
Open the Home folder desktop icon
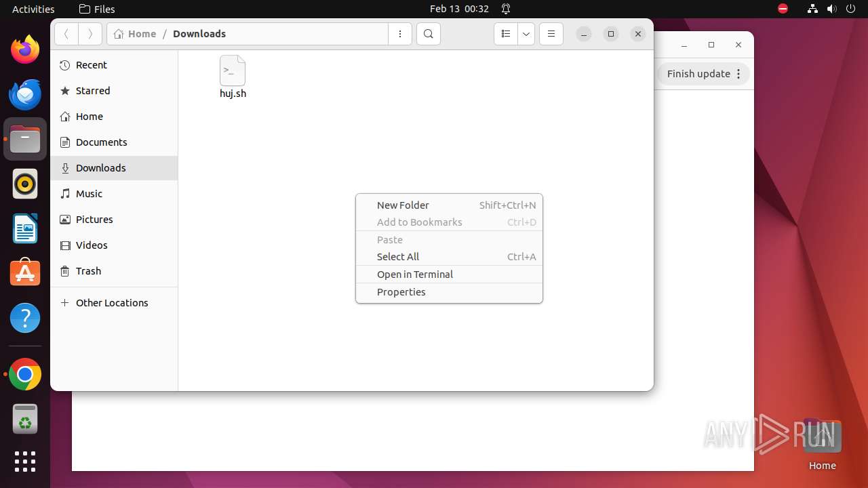point(822,445)
